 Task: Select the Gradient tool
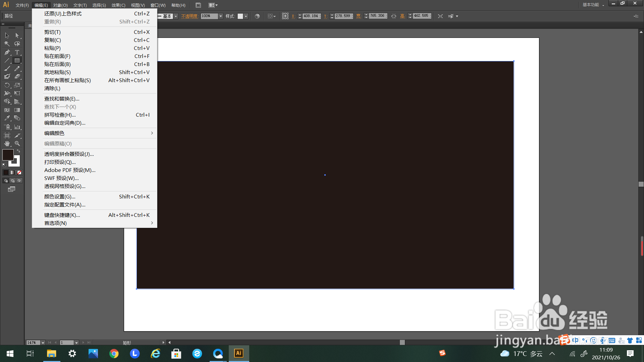pyautogui.click(x=17, y=110)
